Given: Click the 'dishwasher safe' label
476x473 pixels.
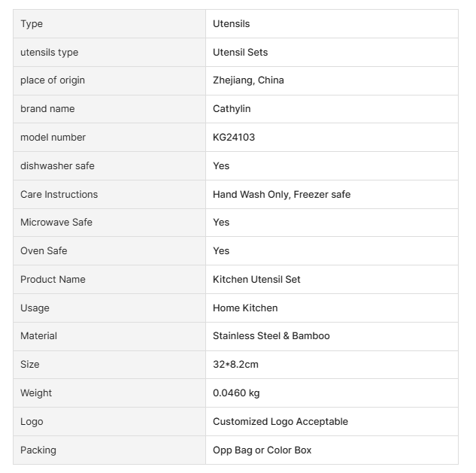Looking at the screenshot, I should tap(57, 165).
